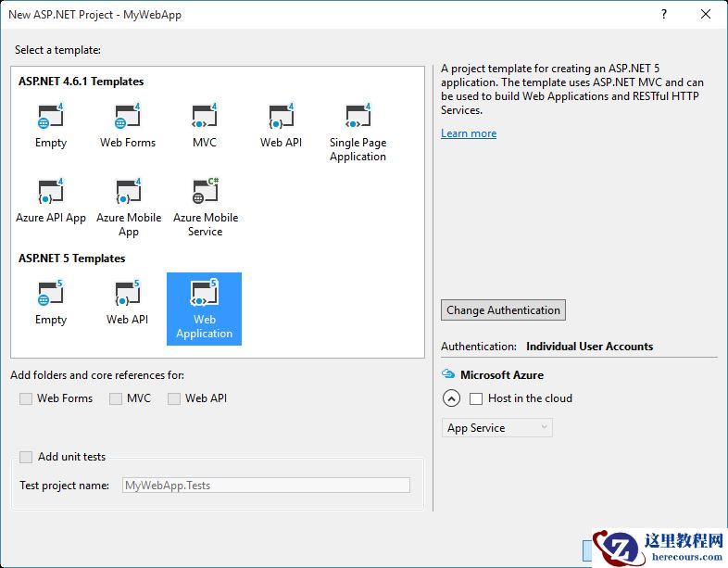Choose the ASP.NET 5 Web API template
The image size is (728, 568).
click(x=127, y=303)
